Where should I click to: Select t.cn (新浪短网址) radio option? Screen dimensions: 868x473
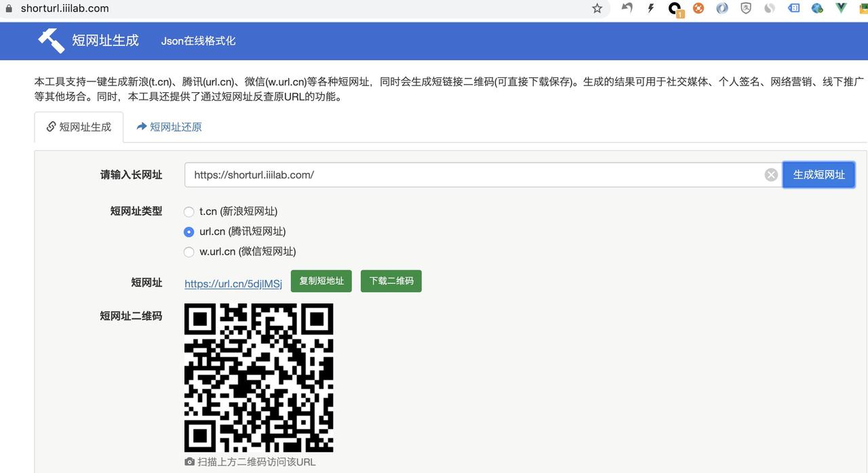189,211
